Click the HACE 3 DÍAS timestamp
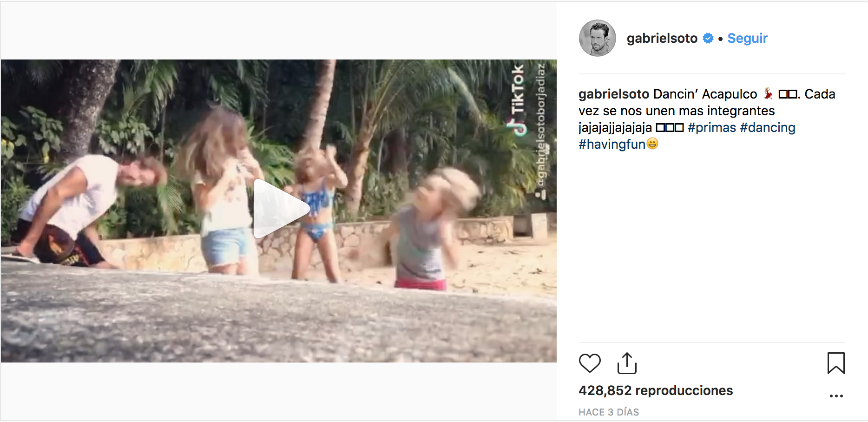Viewport: 868px width, 422px height. [x=608, y=412]
